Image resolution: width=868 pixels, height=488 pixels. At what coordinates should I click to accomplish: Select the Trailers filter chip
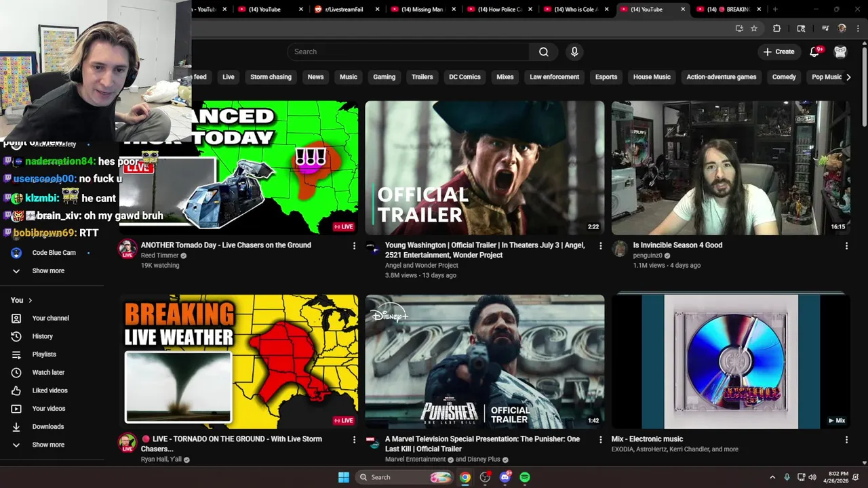pos(422,77)
